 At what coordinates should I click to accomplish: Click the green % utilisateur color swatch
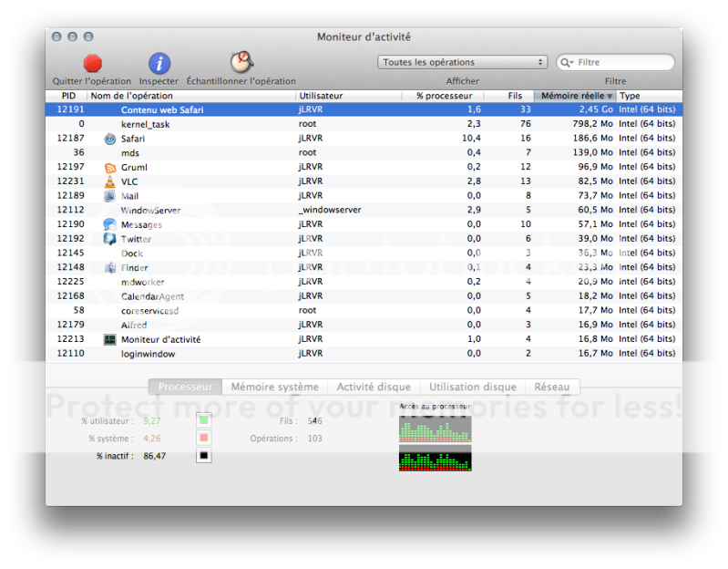pos(204,420)
